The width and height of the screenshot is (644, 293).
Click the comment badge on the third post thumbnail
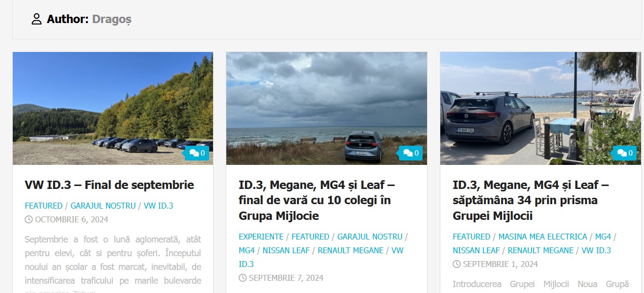[x=625, y=153]
